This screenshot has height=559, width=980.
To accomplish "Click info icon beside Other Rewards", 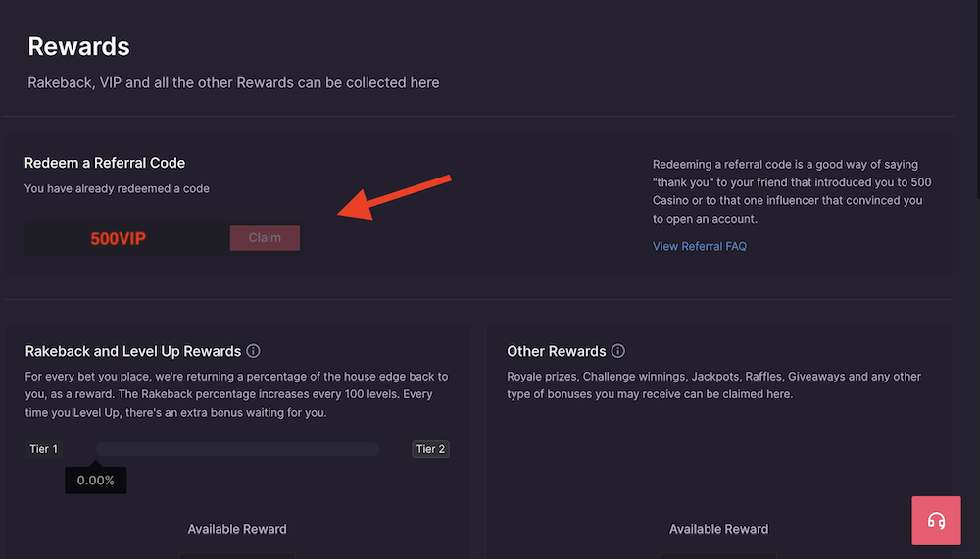I will [618, 351].
